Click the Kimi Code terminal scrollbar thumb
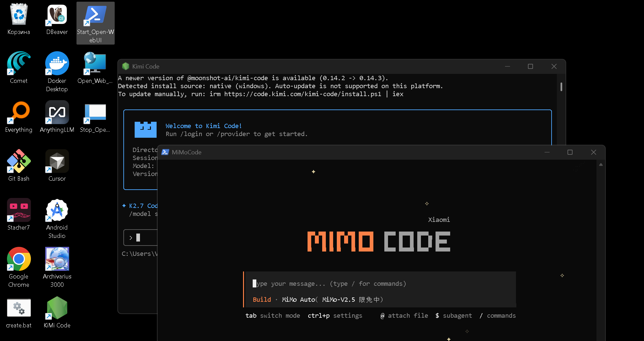644x341 pixels. [561, 86]
